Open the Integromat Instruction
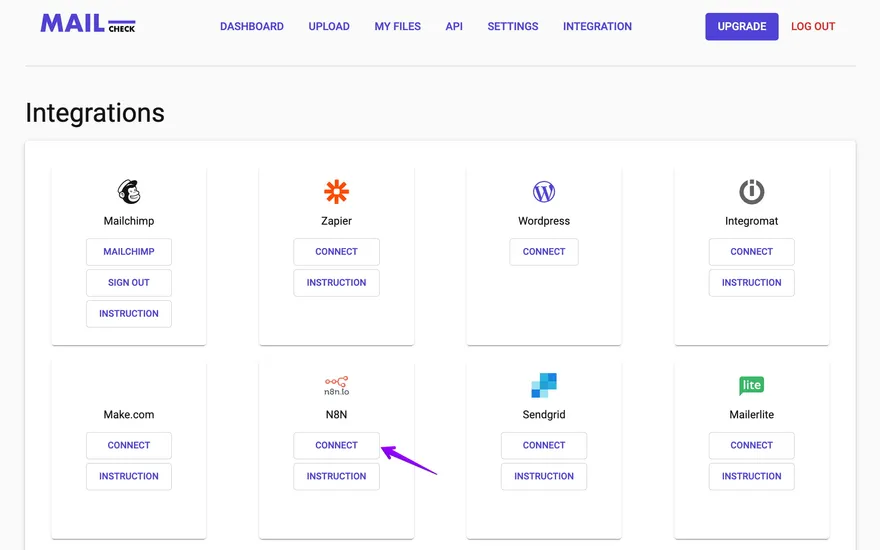 click(x=751, y=282)
